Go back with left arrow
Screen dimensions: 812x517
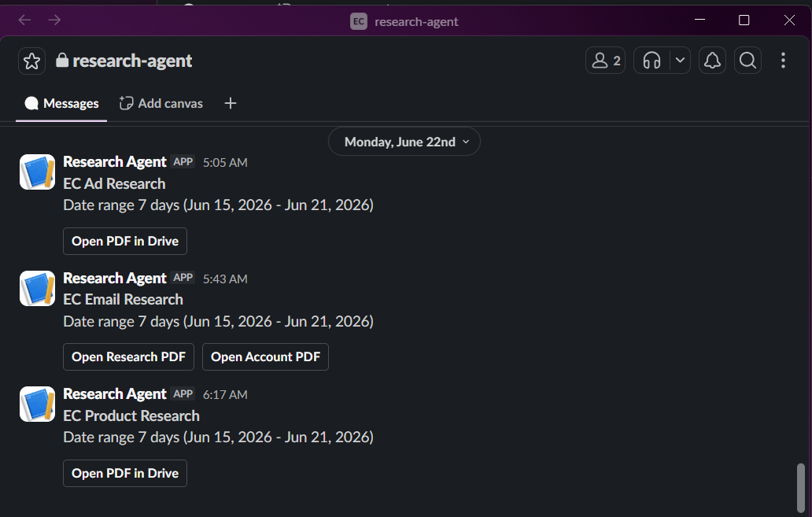click(24, 20)
